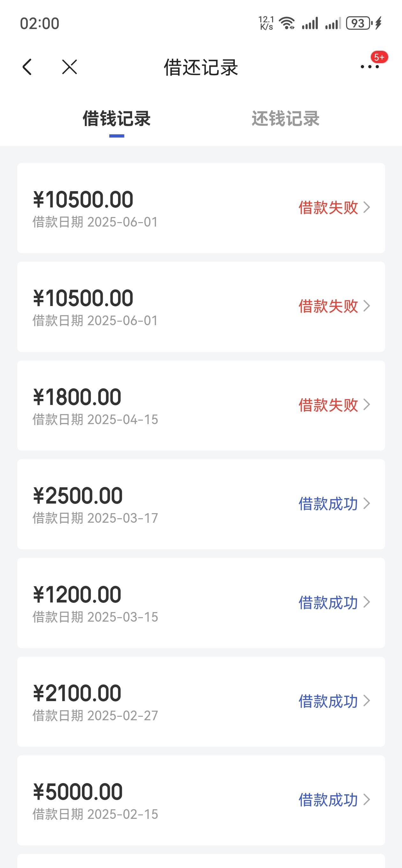Screen dimensions: 402x868
Task: Switch to the 还钱记录 tab
Action: coord(286,119)
